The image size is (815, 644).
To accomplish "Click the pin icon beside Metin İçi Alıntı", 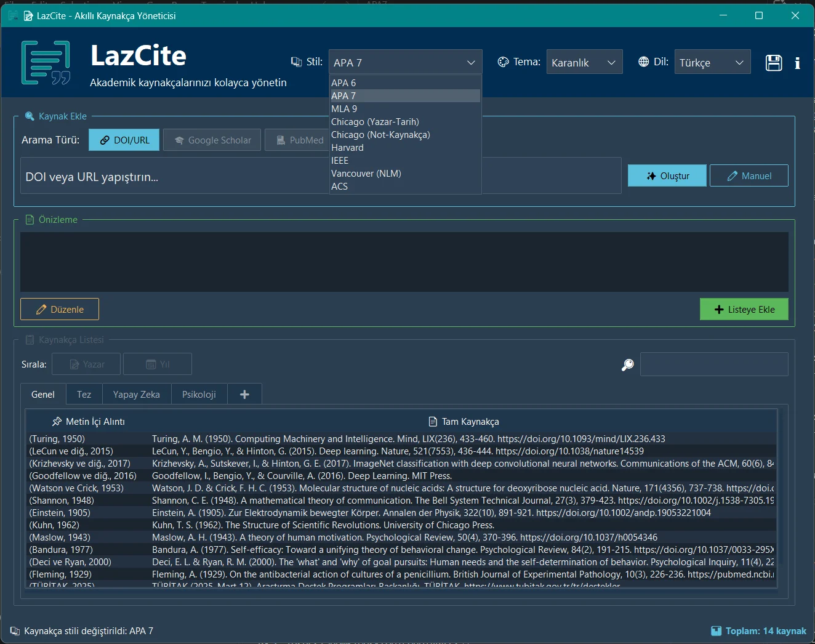I will pyautogui.click(x=57, y=421).
